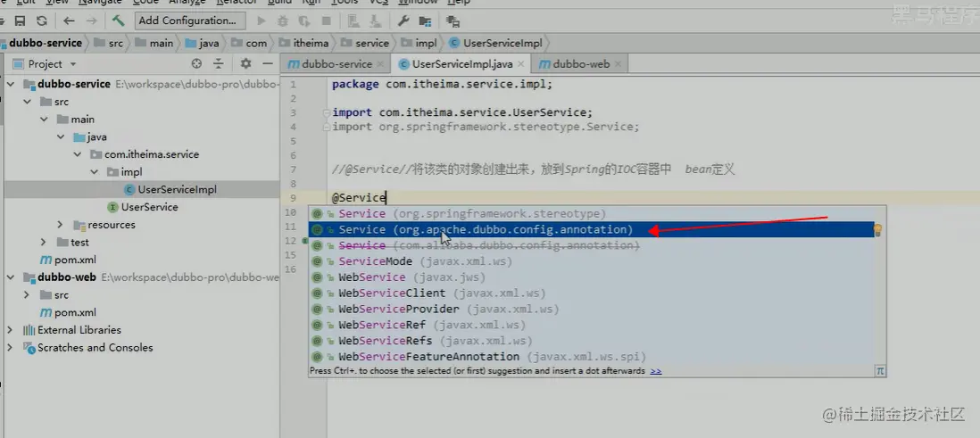Open the Project view dropdown
The height and width of the screenshot is (438, 980).
(x=72, y=64)
